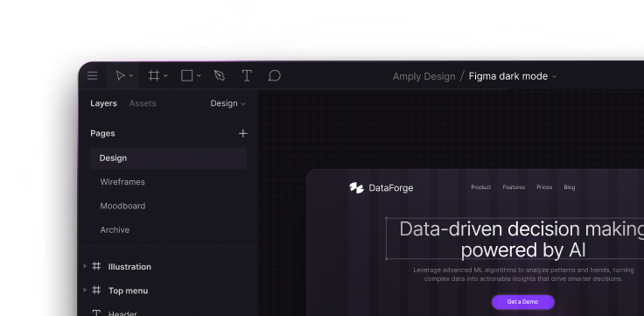Screen dimensions: 644x316
Task: Switch to the Assets tab
Action: (143, 103)
